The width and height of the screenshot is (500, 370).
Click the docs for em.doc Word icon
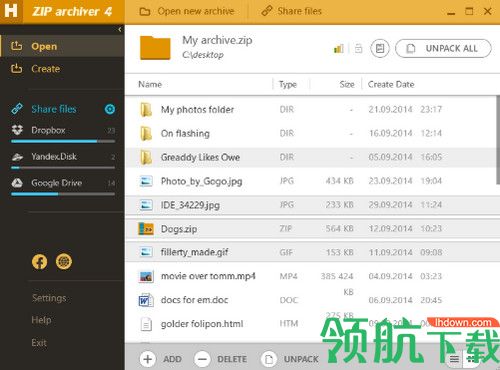(x=146, y=300)
